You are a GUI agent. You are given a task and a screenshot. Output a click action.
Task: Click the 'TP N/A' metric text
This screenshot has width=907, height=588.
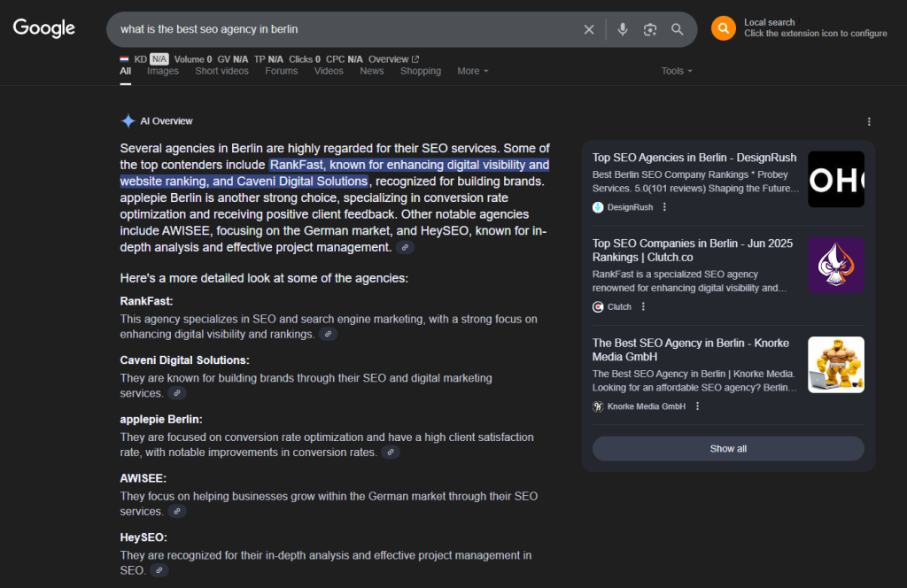[x=268, y=59]
